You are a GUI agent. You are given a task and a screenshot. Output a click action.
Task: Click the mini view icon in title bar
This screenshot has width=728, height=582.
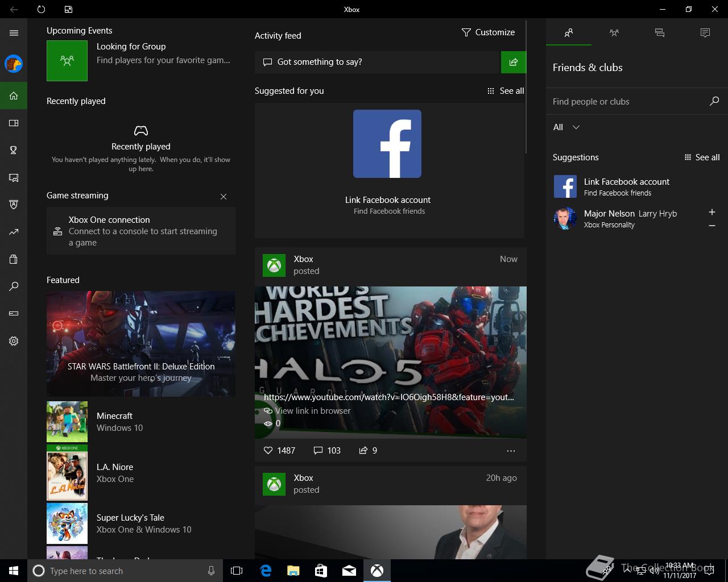[68, 9]
